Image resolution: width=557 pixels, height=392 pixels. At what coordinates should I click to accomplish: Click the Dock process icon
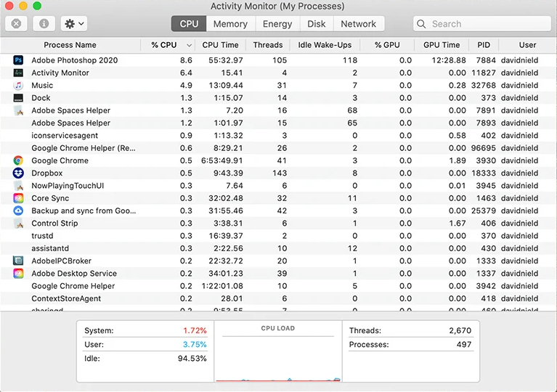(x=18, y=98)
